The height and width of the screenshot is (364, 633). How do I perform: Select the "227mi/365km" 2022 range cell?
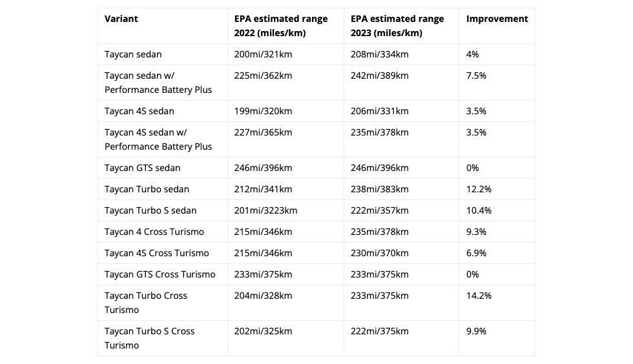coord(263,132)
